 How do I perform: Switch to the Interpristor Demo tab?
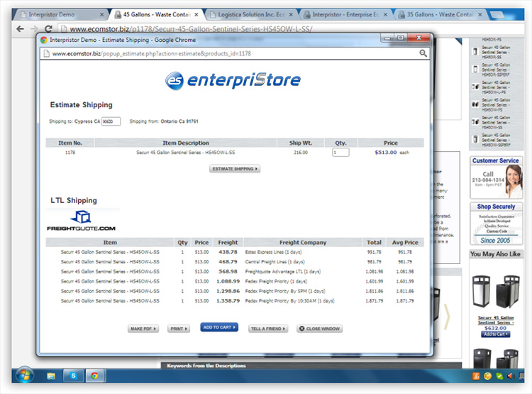tap(60, 15)
